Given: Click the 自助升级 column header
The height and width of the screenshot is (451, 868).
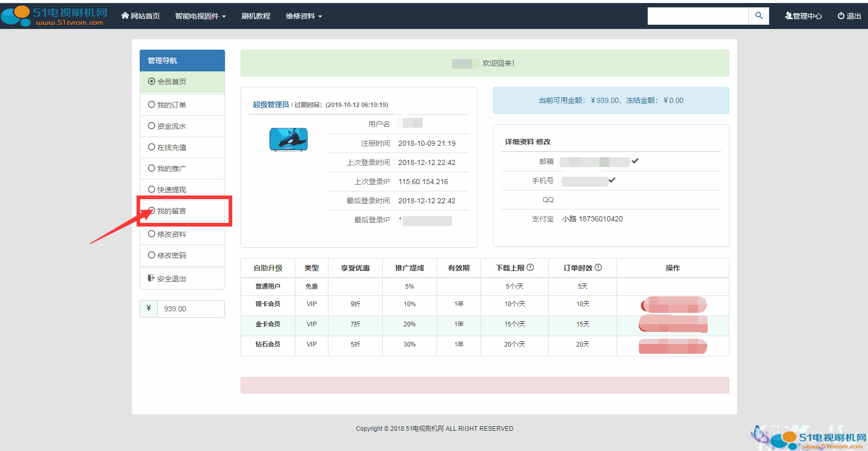Looking at the screenshot, I should click(268, 268).
